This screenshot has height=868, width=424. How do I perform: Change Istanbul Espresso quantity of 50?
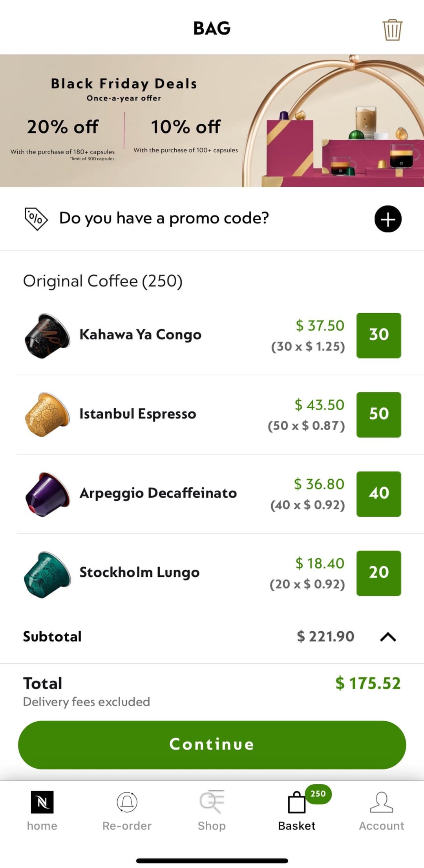pyautogui.click(x=378, y=415)
